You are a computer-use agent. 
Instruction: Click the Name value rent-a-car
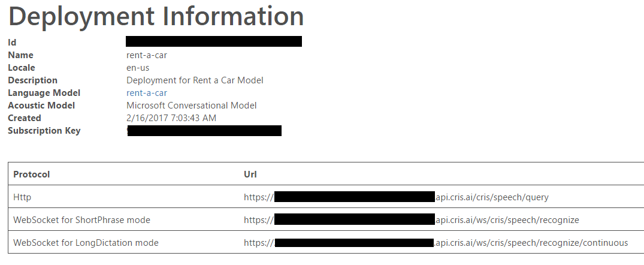(147, 55)
